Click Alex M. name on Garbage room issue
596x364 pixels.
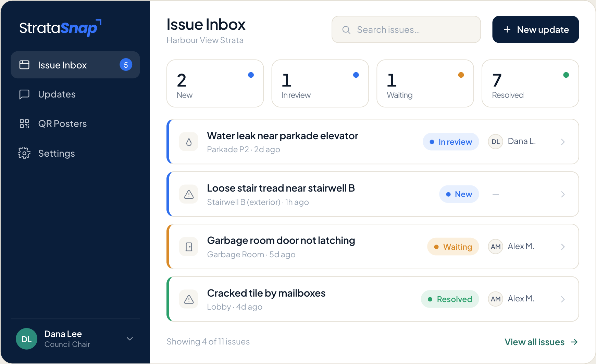521,246
